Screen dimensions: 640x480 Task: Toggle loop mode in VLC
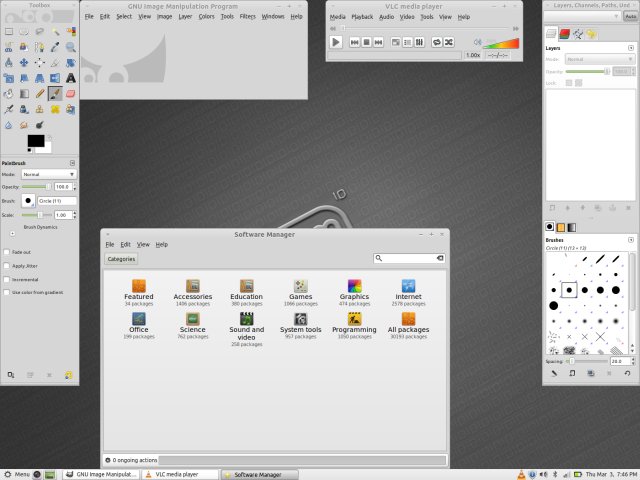click(437, 42)
